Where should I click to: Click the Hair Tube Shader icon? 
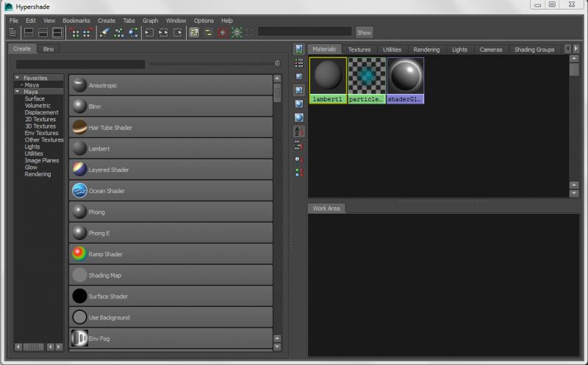coord(79,128)
